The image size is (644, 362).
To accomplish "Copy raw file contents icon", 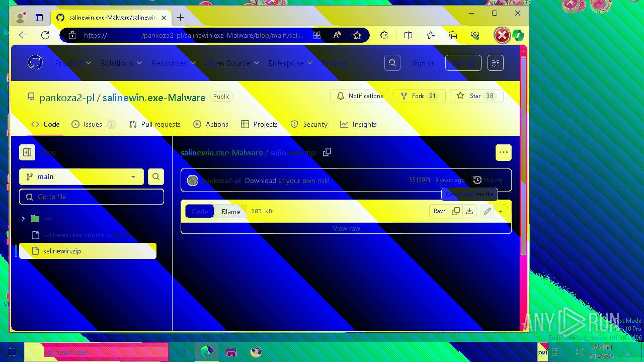I will (456, 211).
